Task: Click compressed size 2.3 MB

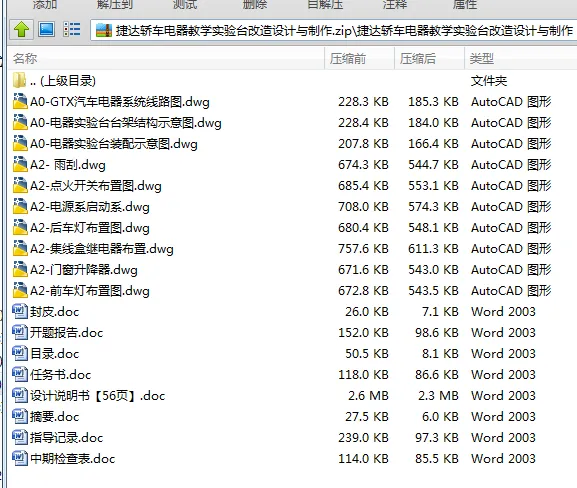Action: pyautogui.click(x=438, y=395)
